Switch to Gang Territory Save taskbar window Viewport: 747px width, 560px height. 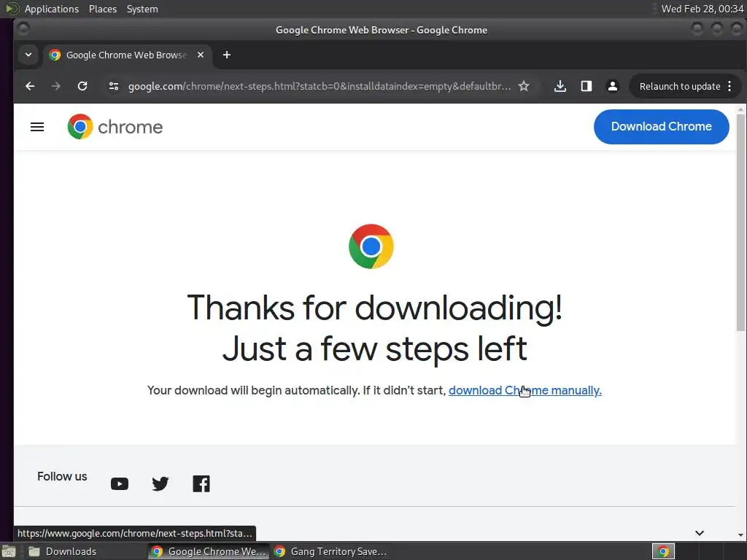332,551
